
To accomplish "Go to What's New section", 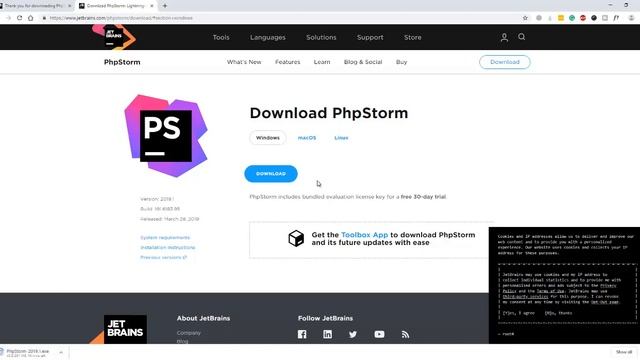I will pyautogui.click(x=244, y=62).
